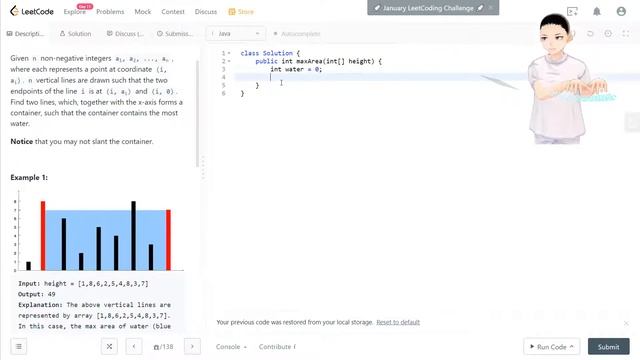Image resolution: width=640 pixels, height=360 pixels.
Task: Go to previous problem arrow
Action: pyautogui.click(x=134, y=347)
